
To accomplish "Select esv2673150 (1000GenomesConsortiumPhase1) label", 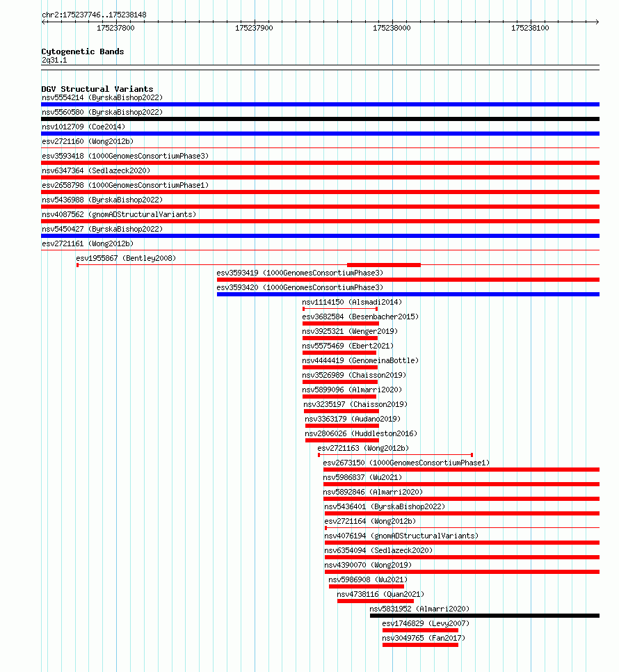I will [406, 462].
